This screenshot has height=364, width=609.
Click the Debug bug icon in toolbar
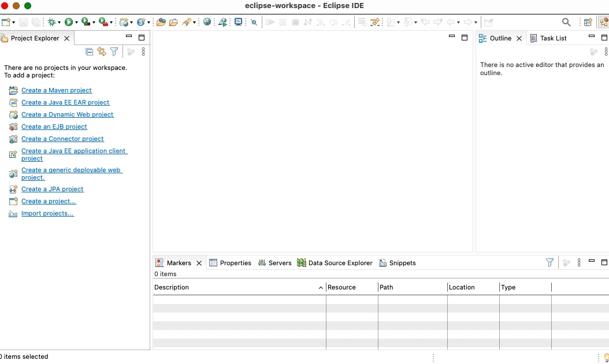(x=52, y=22)
